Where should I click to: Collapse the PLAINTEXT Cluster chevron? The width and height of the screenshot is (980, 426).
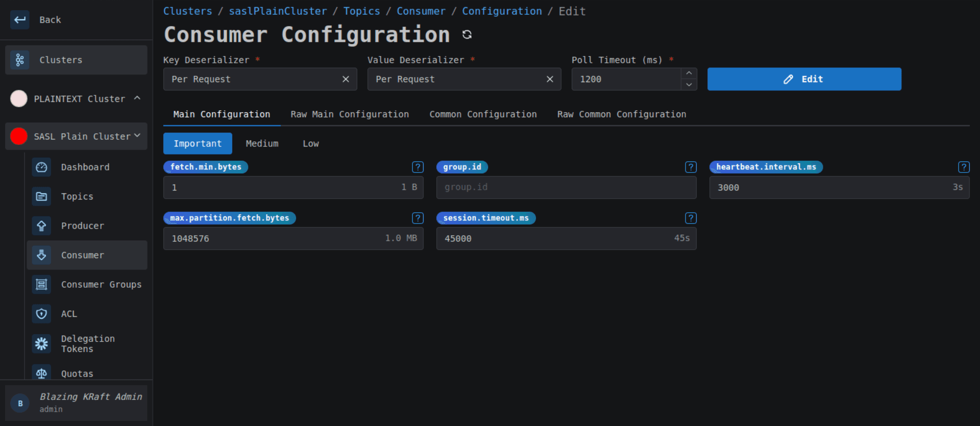coord(137,98)
